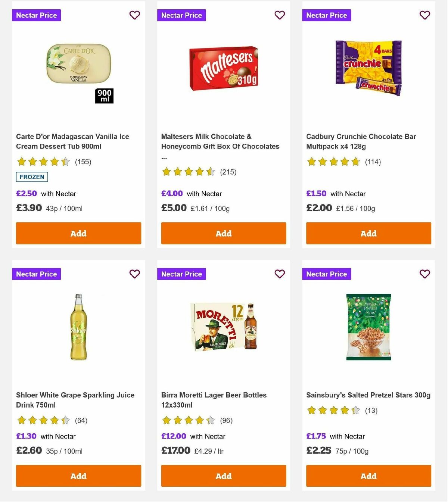Click the heart icon on Carte D'or ice cream

point(134,15)
